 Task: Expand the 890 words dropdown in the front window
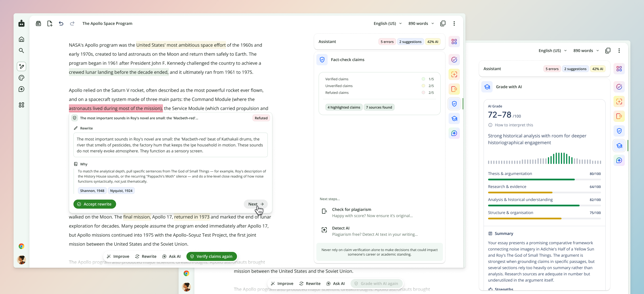[x=421, y=23]
